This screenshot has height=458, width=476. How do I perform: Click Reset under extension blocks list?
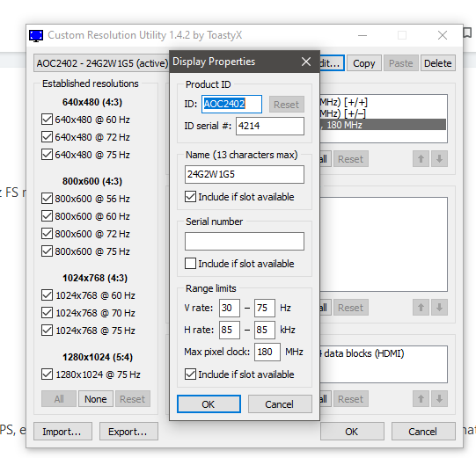click(x=351, y=399)
